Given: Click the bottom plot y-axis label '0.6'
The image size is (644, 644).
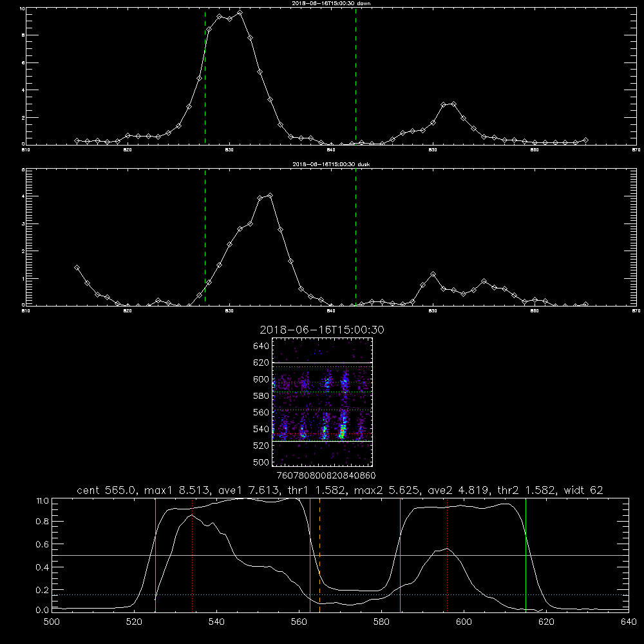Looking at the screenshot, I should 43,544.
